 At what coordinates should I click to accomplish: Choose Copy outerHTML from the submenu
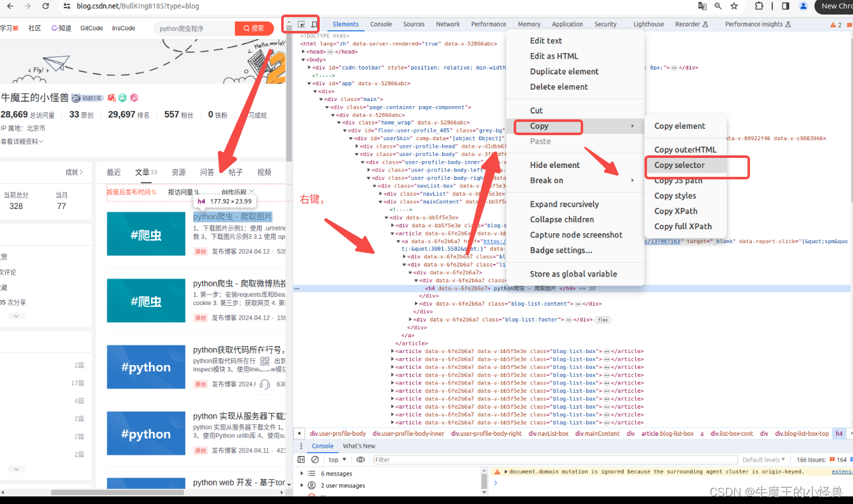[x=686, y=150]
